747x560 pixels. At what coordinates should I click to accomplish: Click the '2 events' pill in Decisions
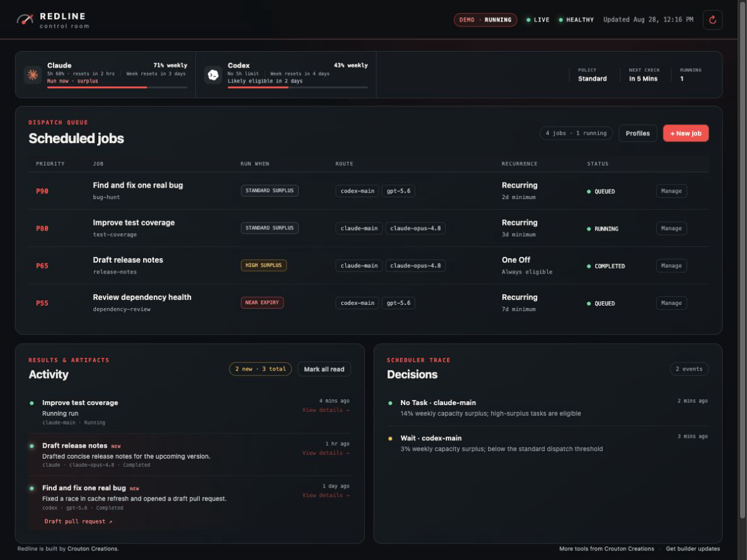pyautogui.click(x=689, y=369)
